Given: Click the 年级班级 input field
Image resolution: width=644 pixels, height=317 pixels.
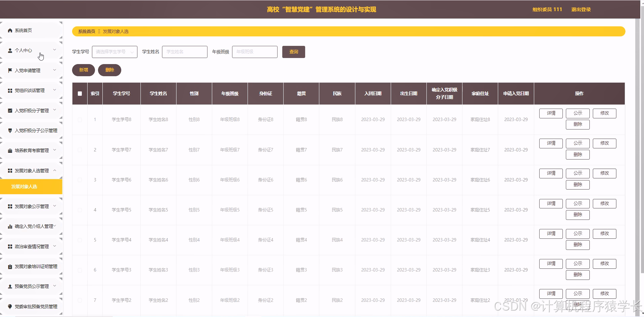Looking at the screenshot, I should click(255, 52).
